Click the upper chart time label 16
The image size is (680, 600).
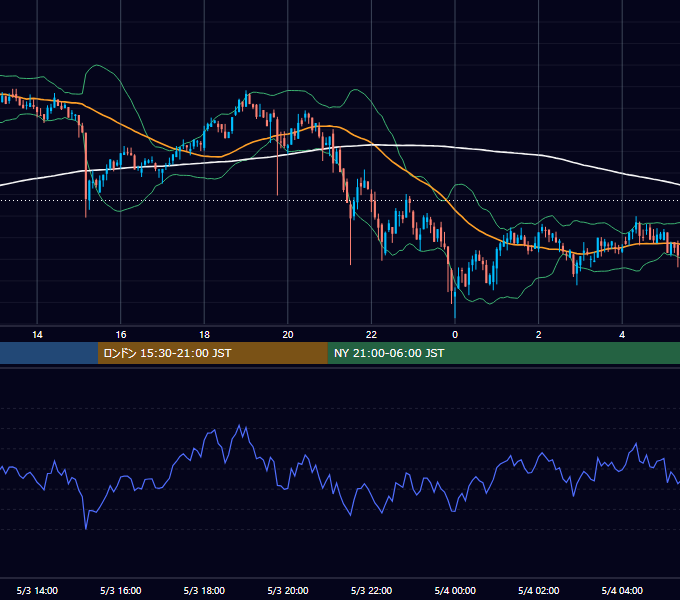[x=121, y=335]
